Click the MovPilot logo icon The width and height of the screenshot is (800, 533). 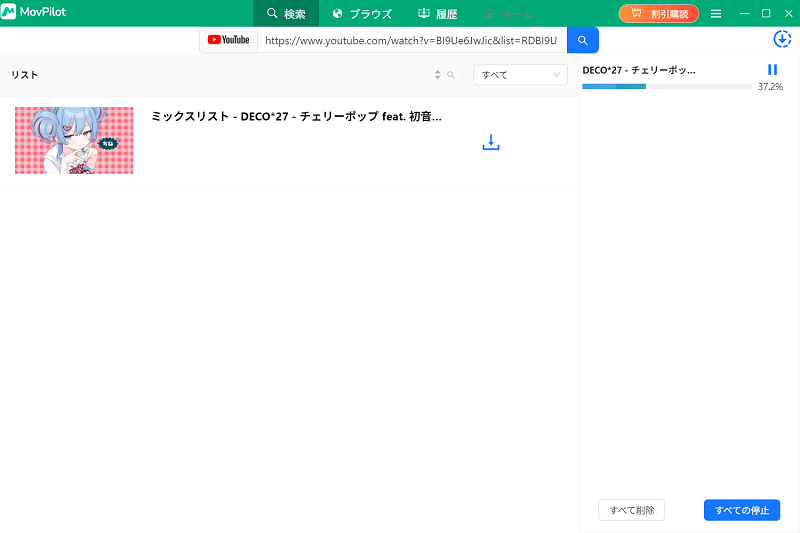pyautogui.click(x=9, y=12)
